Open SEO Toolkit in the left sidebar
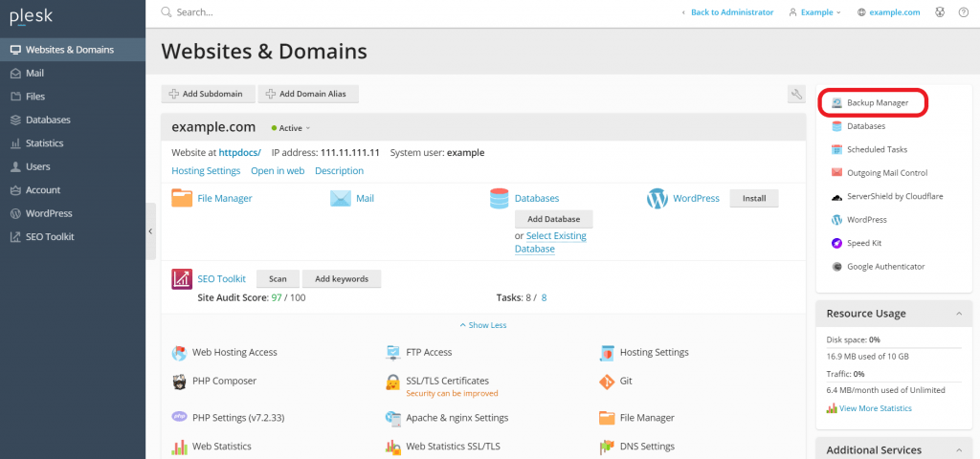This screenshot has width=980, height=459. tap(73, 237)
